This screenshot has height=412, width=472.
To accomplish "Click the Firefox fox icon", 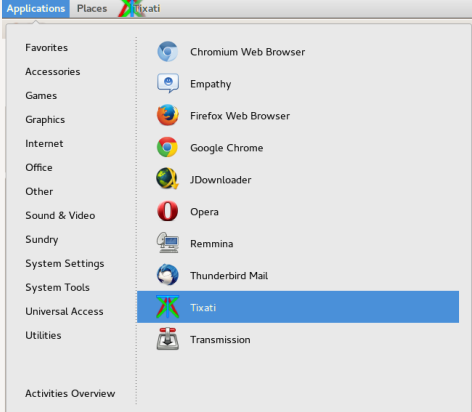I will pos(168,115).
